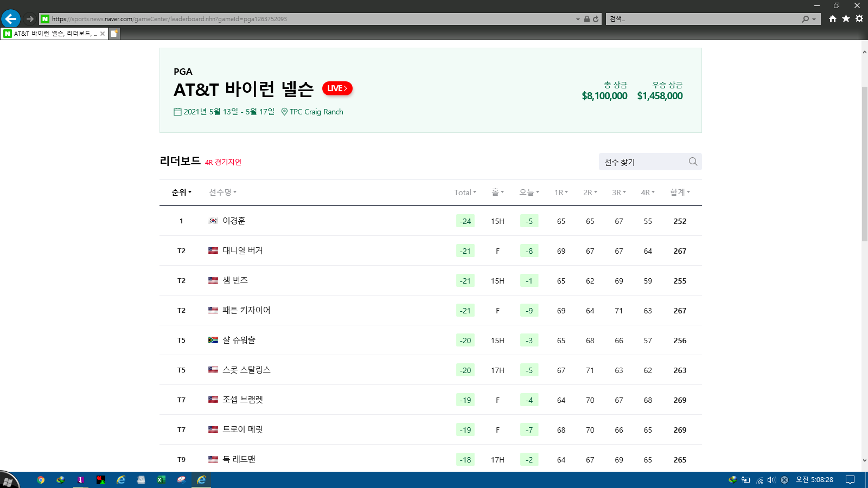Viewport: 868px width, 488px height.
Task: Open player 패튼 키자이어
Action: (x=246, y=310)
